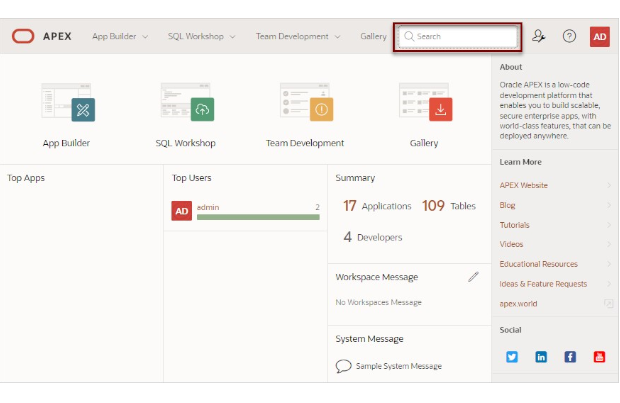Expand the SQL Workshop menu chevron

click(232, 37)
